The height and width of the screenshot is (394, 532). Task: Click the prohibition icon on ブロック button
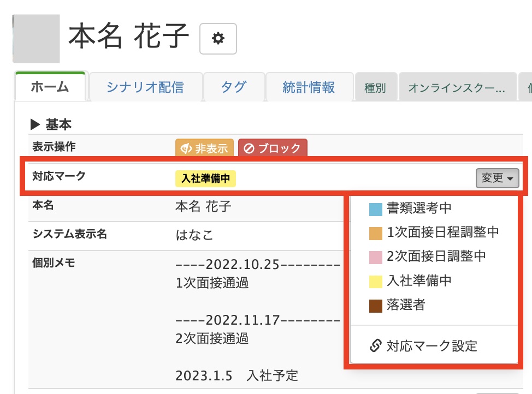click(x=251, y=147)
